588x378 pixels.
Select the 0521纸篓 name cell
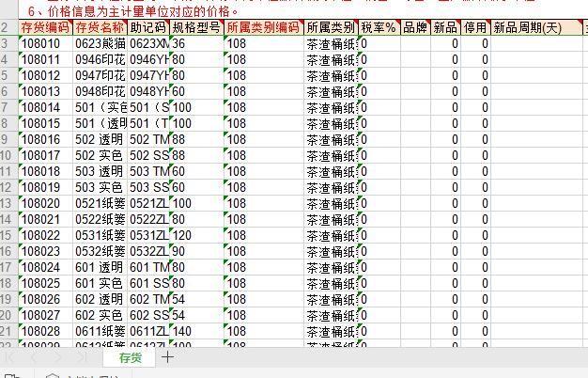[100, 203]
